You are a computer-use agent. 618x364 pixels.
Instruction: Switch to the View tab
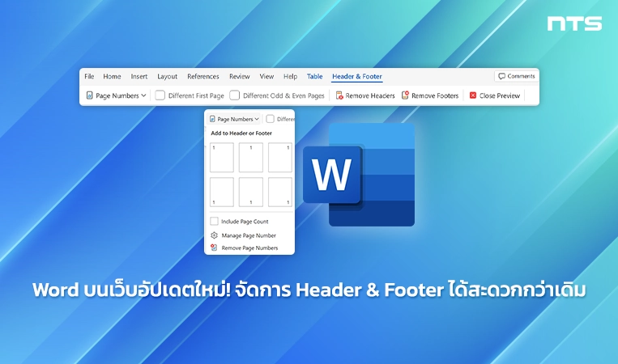pyautogui.click(x=266, y=76)
